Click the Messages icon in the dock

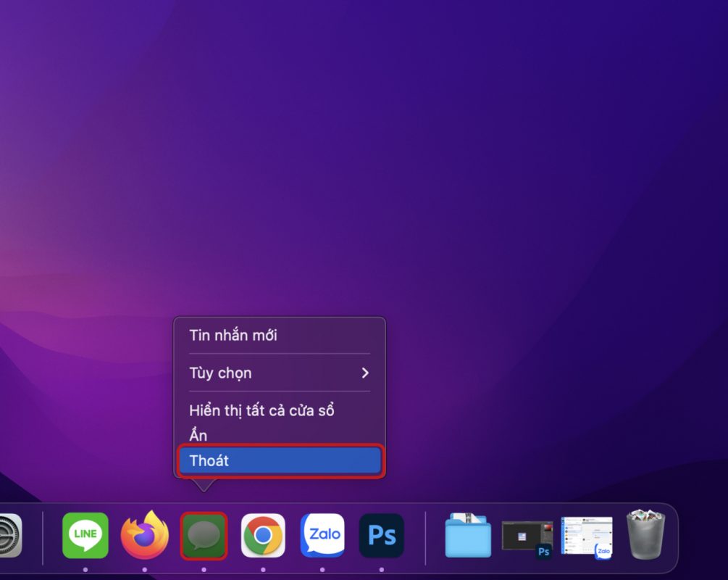tap(204, 536)
